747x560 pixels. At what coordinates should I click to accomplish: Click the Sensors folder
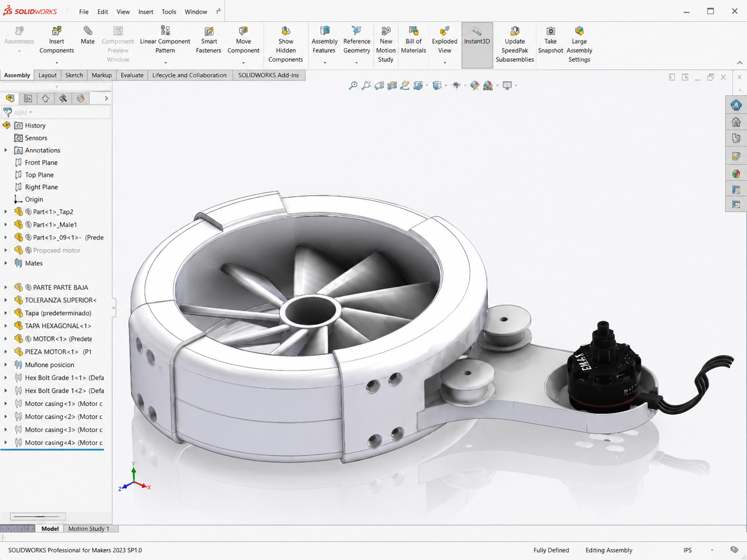pyautogui.click(x=36, y=138)
